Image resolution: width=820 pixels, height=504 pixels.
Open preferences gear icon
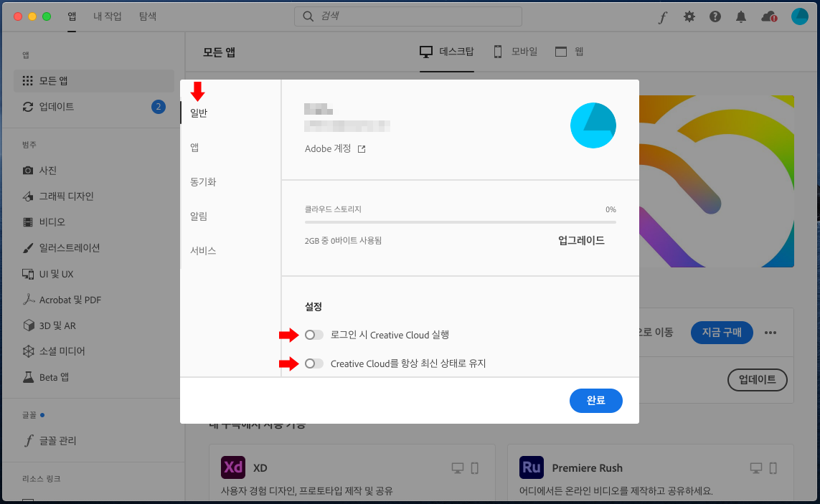[689, 16]
